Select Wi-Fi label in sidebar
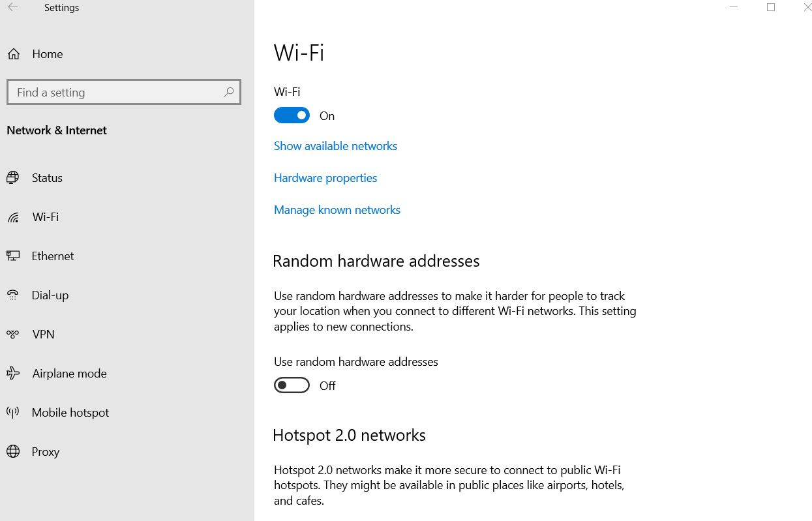Image resolution: width=812 pixels, height=521 pixels. click(46, 217)
